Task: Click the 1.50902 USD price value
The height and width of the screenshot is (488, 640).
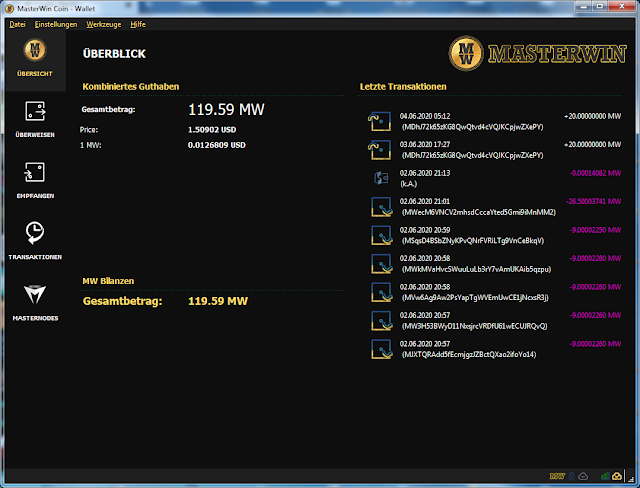Action: tap(212, 130)
